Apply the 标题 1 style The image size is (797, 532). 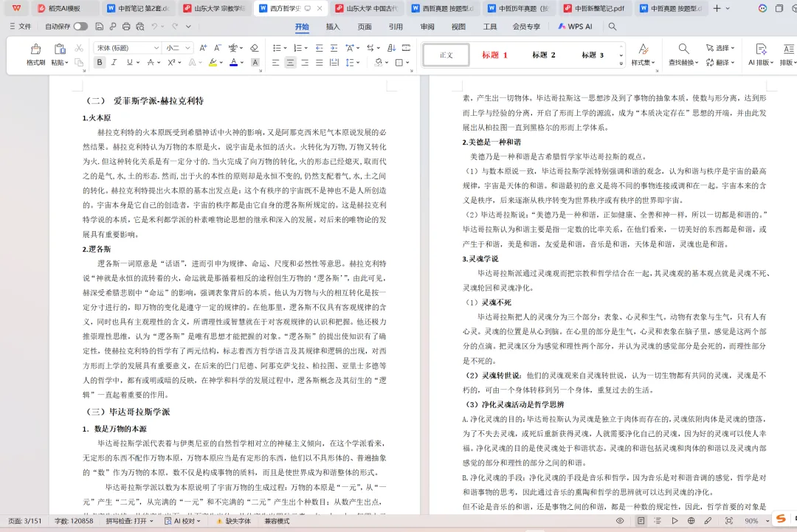pyautogui.click(x=494, y=54)
